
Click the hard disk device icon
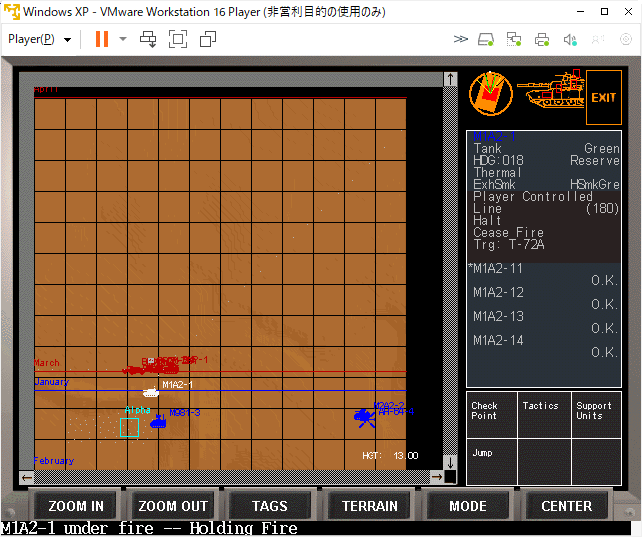[486, 39]
